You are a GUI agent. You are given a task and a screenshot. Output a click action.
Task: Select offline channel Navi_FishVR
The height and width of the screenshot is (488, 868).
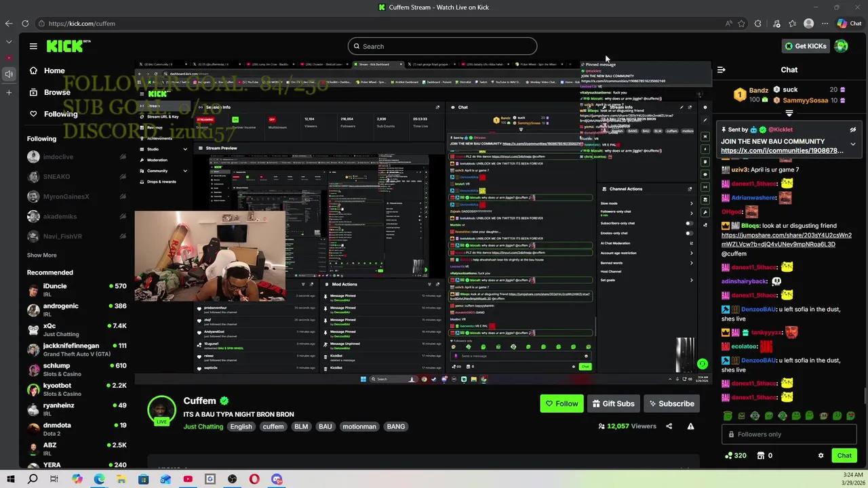[x=77, y=236]
